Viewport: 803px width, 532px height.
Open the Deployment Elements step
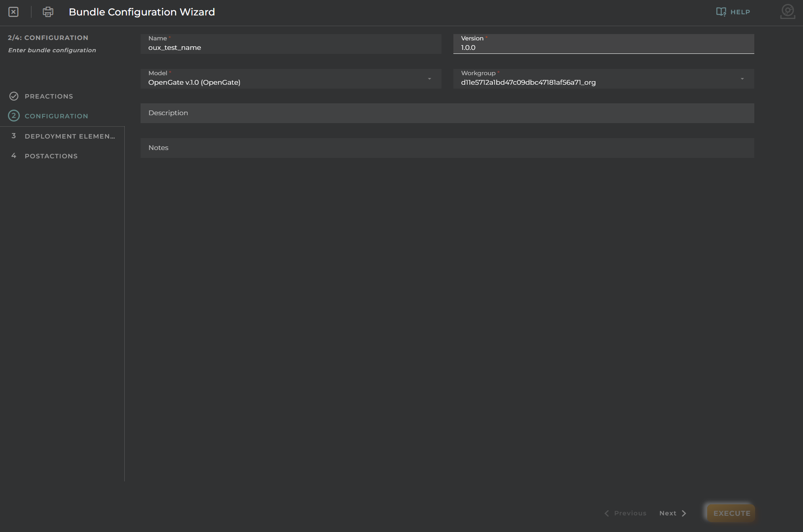point(70,136)
